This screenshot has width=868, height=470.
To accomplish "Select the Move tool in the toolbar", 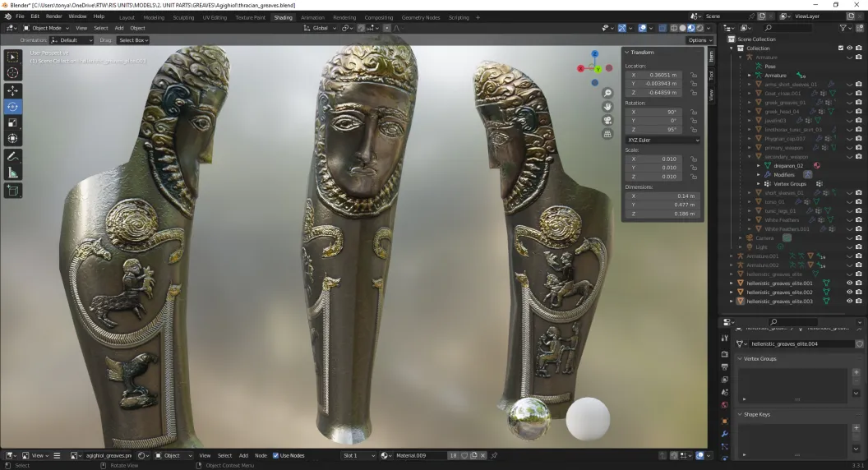I will [12, 90].
